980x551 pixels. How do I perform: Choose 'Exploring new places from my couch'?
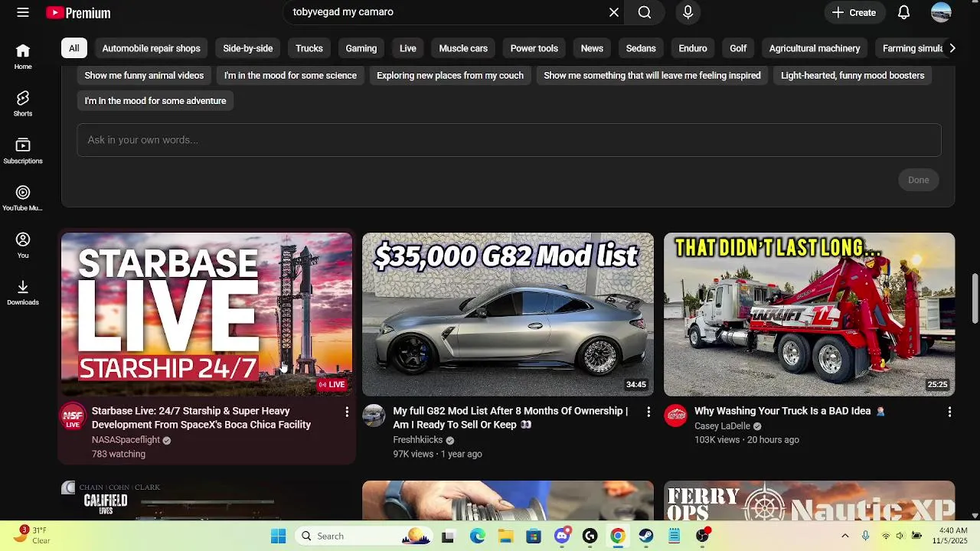450,76
